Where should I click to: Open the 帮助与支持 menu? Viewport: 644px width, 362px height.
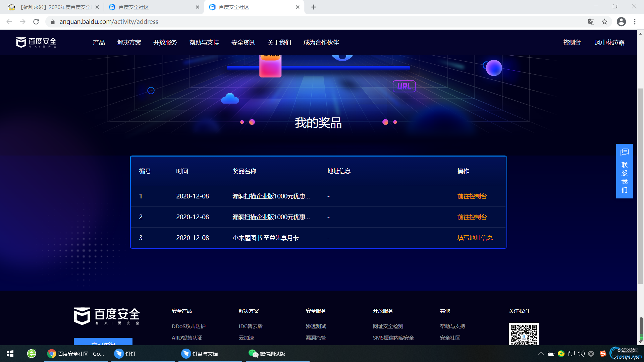[204, 43]
